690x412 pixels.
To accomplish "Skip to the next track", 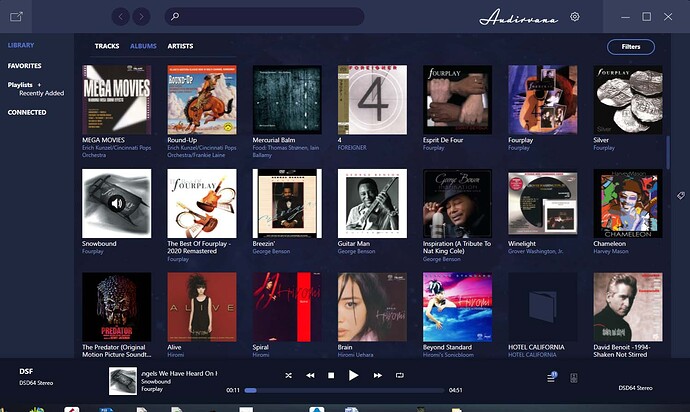I will 377,375.
